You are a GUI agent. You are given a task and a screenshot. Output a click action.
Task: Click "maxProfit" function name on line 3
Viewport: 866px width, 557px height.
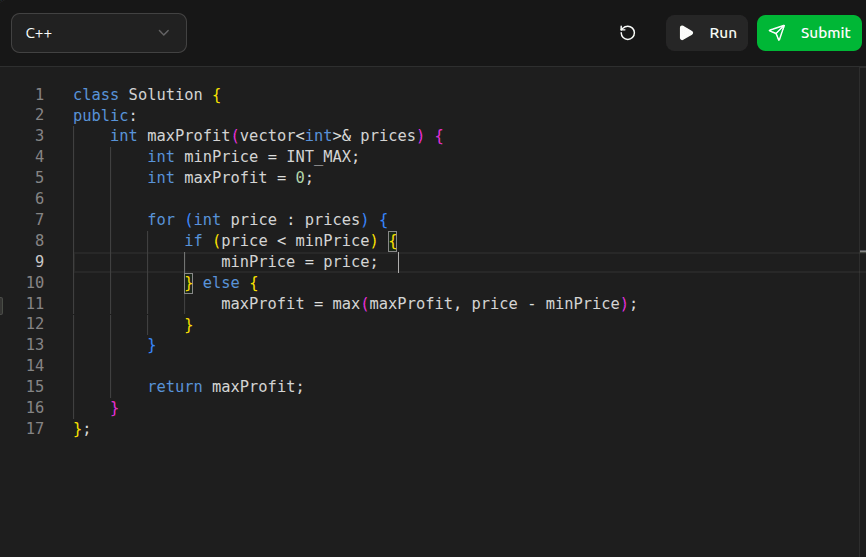[188, 136]
